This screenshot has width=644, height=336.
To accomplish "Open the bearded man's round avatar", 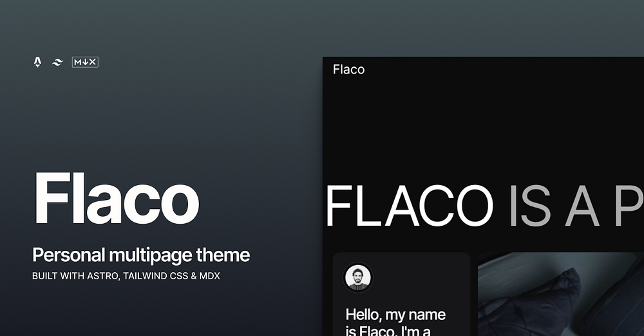I will (x=357, y=277).
